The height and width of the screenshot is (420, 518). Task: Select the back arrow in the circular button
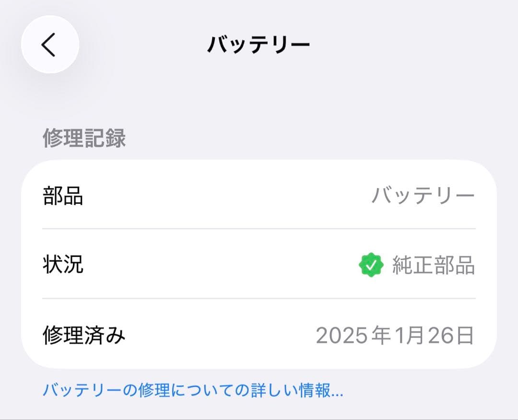click(49, 43)
